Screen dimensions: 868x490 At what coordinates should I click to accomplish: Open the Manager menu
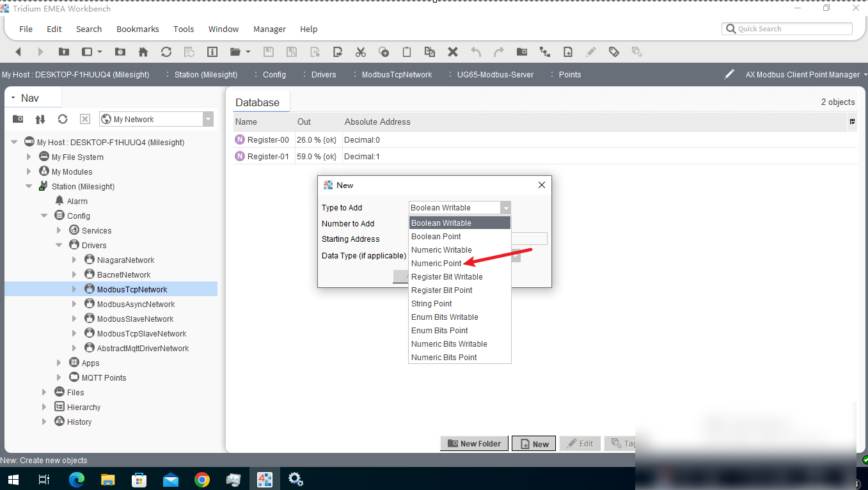tap(269, 29)
